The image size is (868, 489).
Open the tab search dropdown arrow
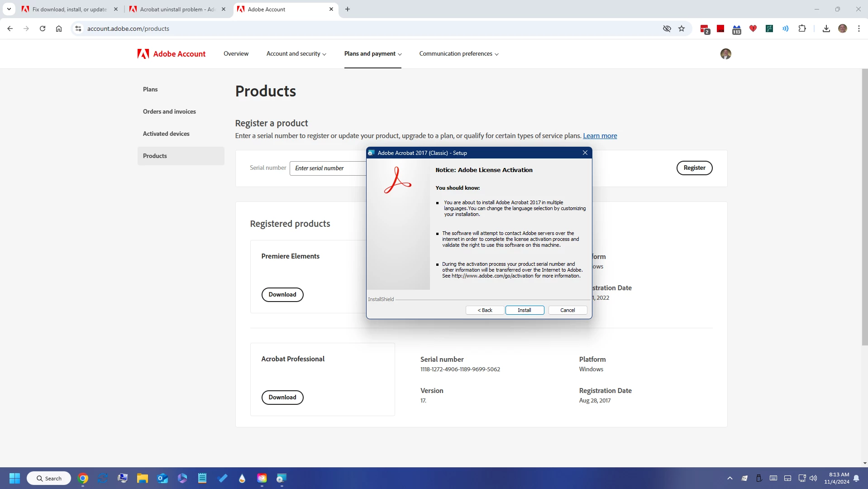9,9
